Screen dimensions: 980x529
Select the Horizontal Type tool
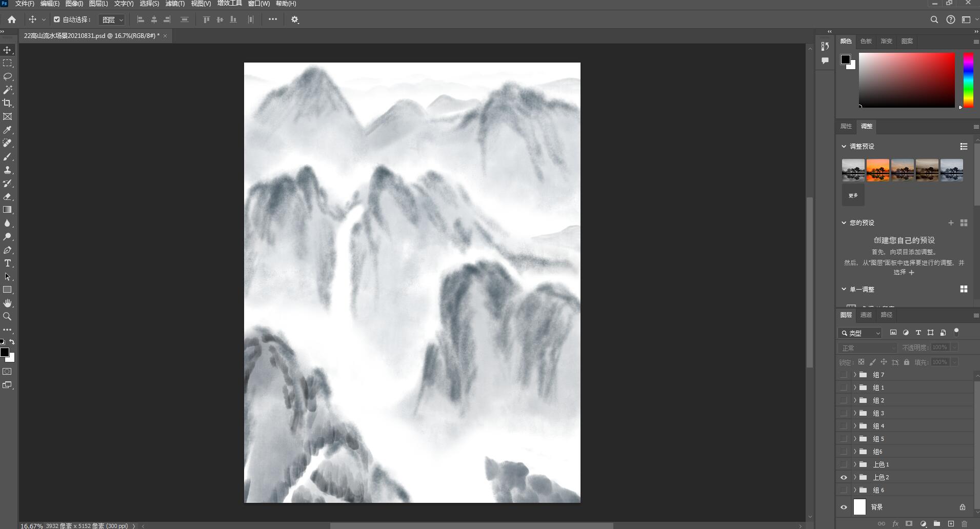coord(7,263)
